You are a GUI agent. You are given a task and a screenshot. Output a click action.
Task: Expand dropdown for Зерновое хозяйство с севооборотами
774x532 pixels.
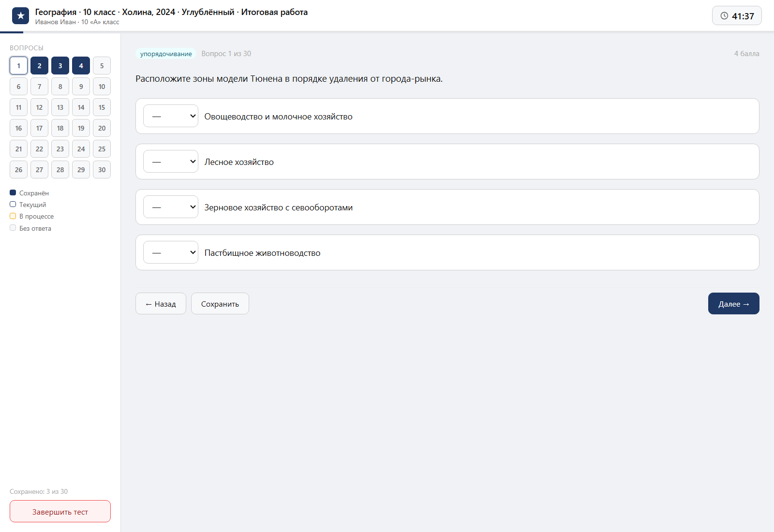pyautogui.click(x=171, y=207)
